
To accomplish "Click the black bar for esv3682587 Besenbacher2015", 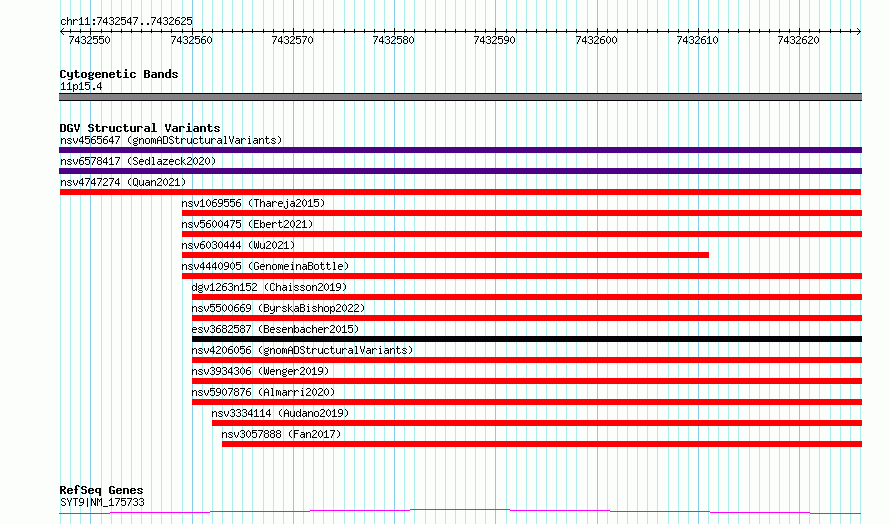I will pyautogui.click(x=527, y=339).
